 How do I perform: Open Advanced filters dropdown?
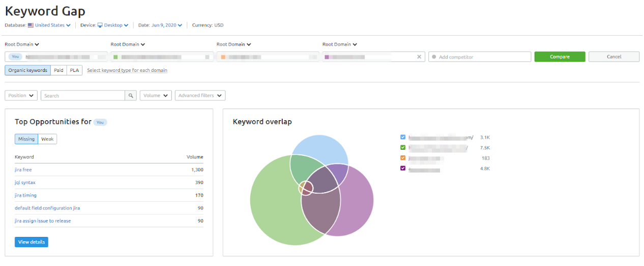[200, 95]
